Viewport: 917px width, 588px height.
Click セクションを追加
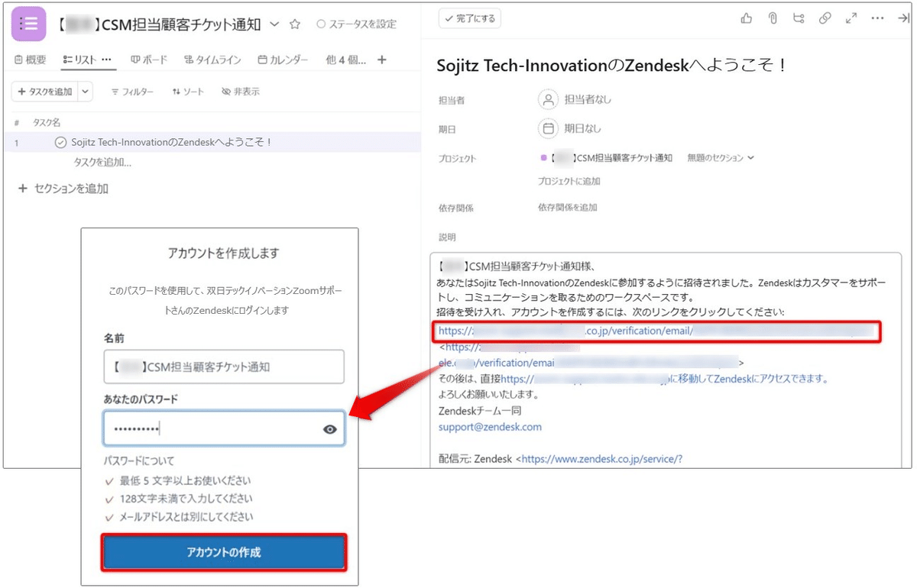coord(63,188)
